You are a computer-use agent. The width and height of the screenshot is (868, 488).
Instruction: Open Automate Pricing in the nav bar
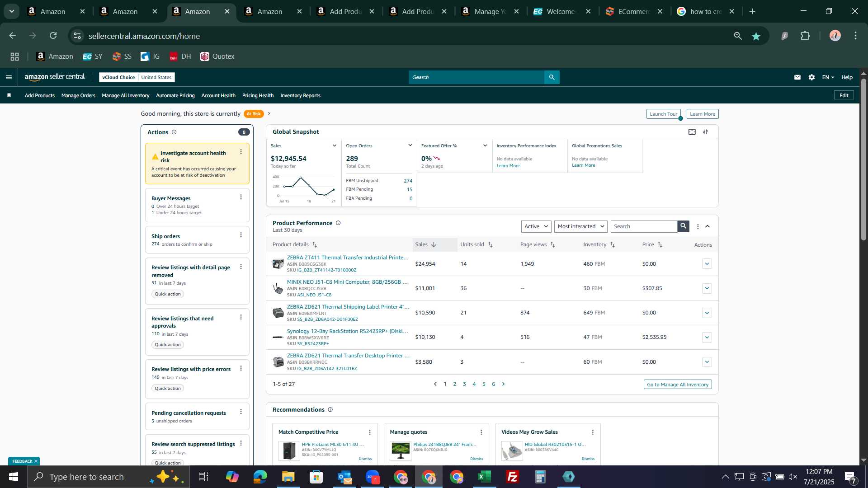point(175,95)
